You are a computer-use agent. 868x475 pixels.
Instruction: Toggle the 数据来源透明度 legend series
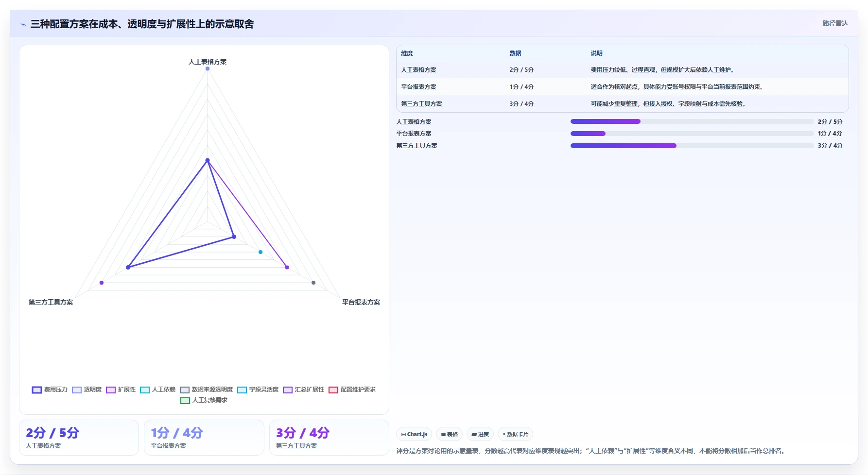point(206,390)
